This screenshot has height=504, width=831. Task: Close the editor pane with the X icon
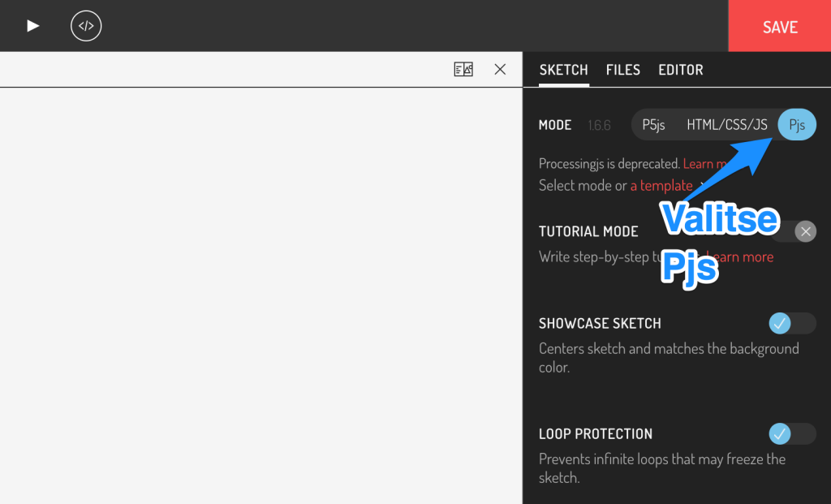pos(500,70)
